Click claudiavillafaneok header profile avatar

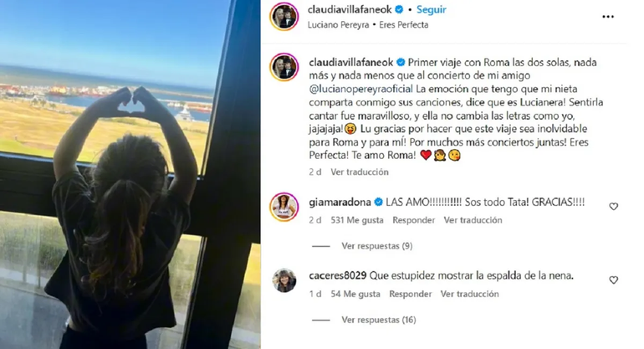[x=284, y=17]
